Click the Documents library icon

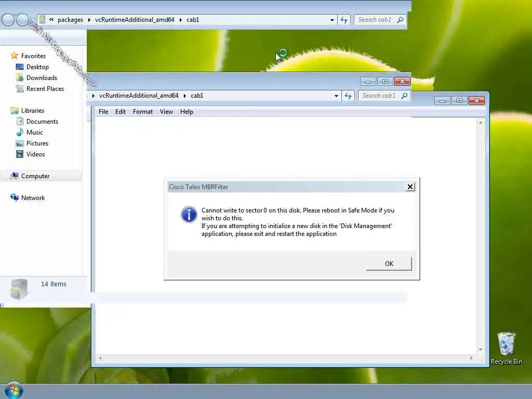[20, 121]
